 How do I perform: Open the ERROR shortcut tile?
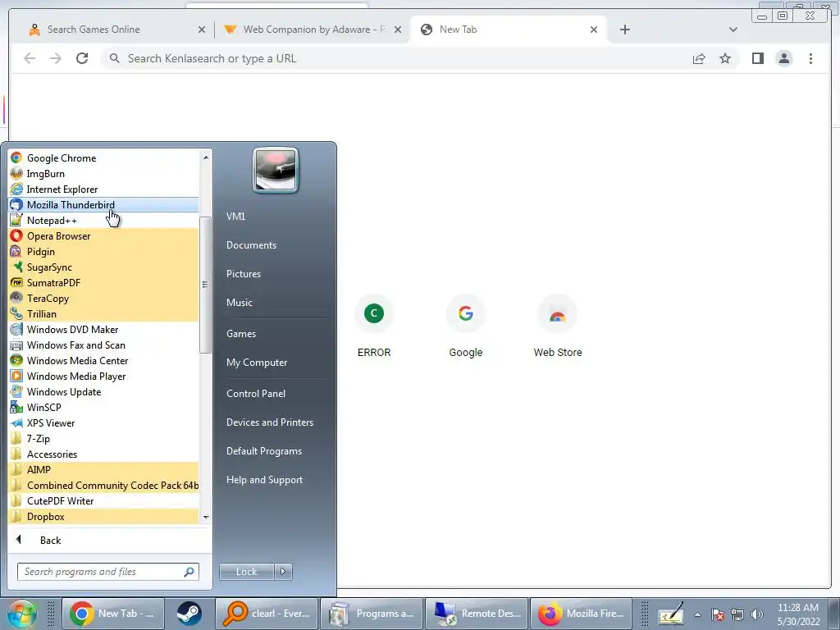[374, 326]
